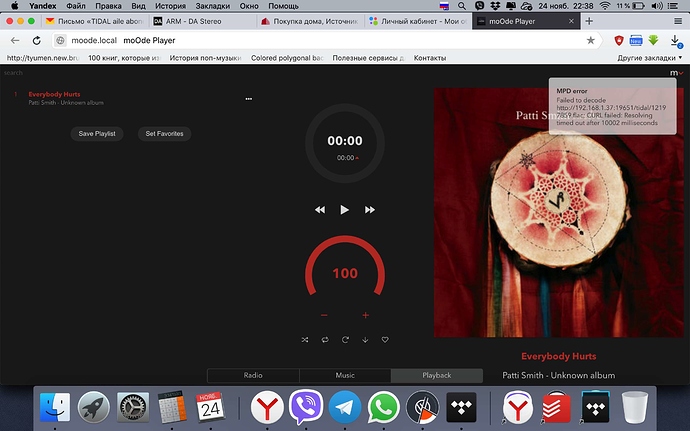Open Trash in the Dock

point(635,407)
